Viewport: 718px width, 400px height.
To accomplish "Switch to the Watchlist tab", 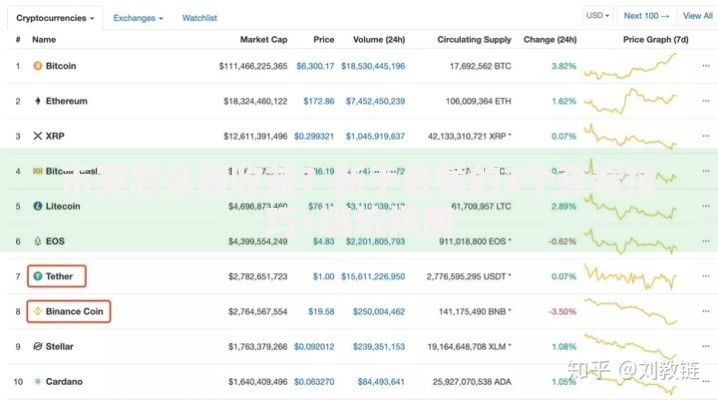I will 200,18.
